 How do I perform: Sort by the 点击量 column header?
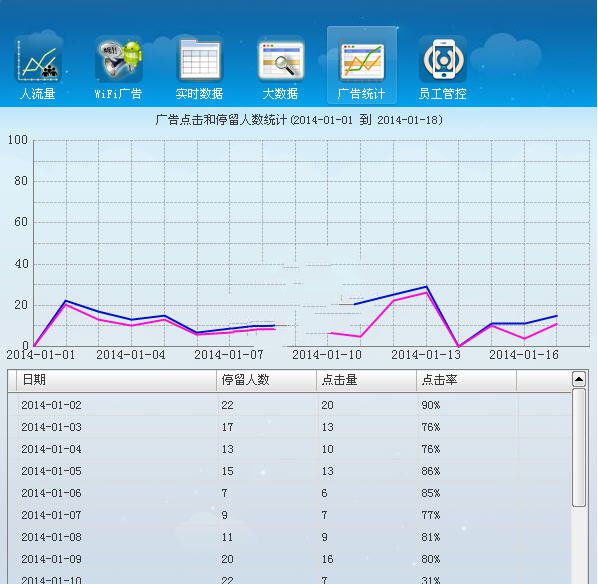pos(366,380)
